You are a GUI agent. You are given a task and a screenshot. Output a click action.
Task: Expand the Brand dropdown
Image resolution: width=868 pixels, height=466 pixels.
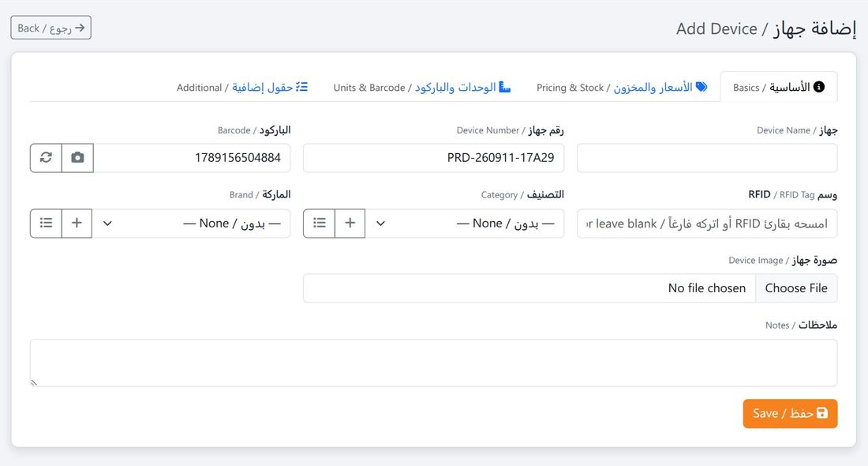[x=191, y=224]
